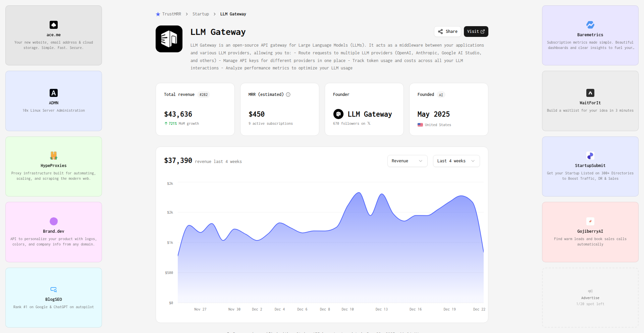Click the #282 revenue rank badge
The width and height of the screenshot is (644, 333).
click(204, 95)
